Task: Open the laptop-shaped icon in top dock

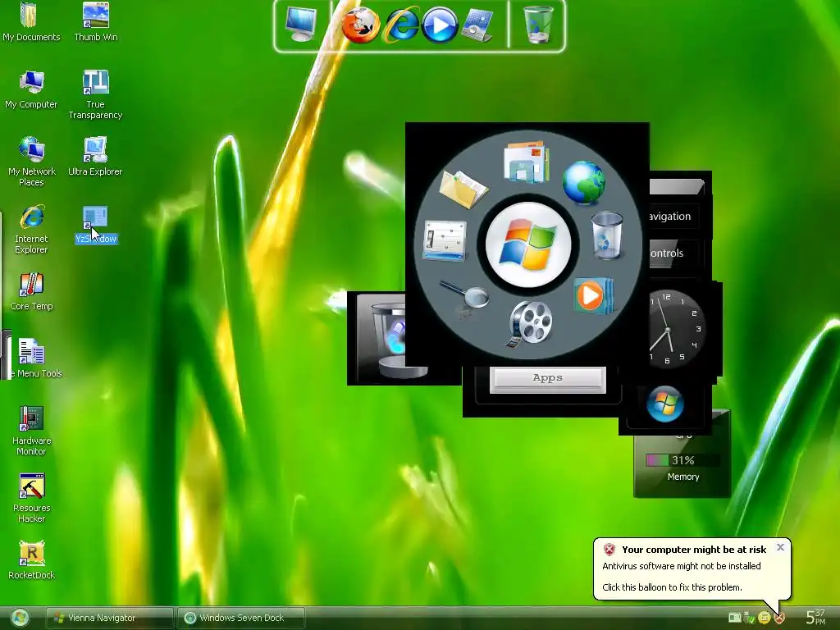Action: (477, 25)
